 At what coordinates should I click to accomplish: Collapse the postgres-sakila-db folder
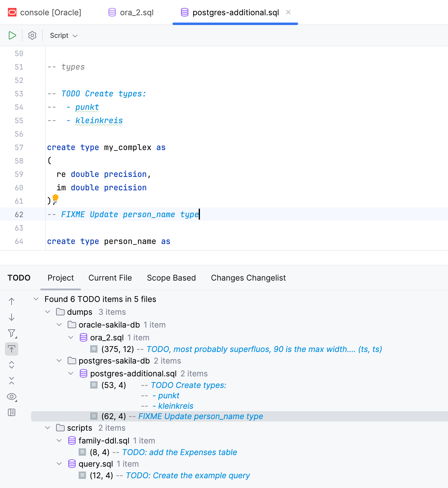[x=59, y=361]
